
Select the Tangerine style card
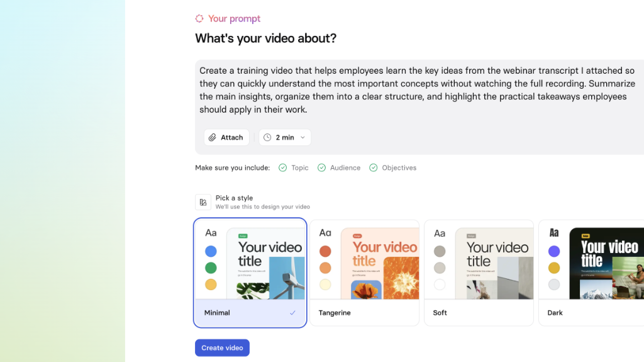[x=364, y=273]
